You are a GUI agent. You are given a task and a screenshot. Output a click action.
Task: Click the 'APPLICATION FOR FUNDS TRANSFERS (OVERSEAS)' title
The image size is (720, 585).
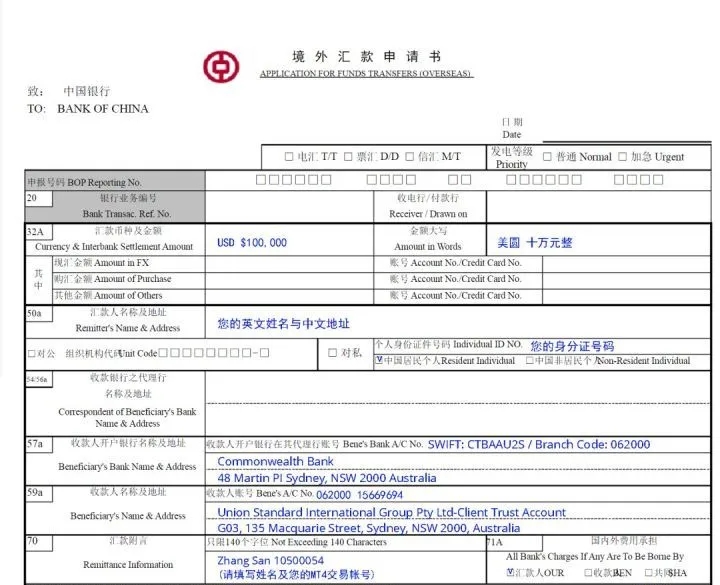pos(366,73)
